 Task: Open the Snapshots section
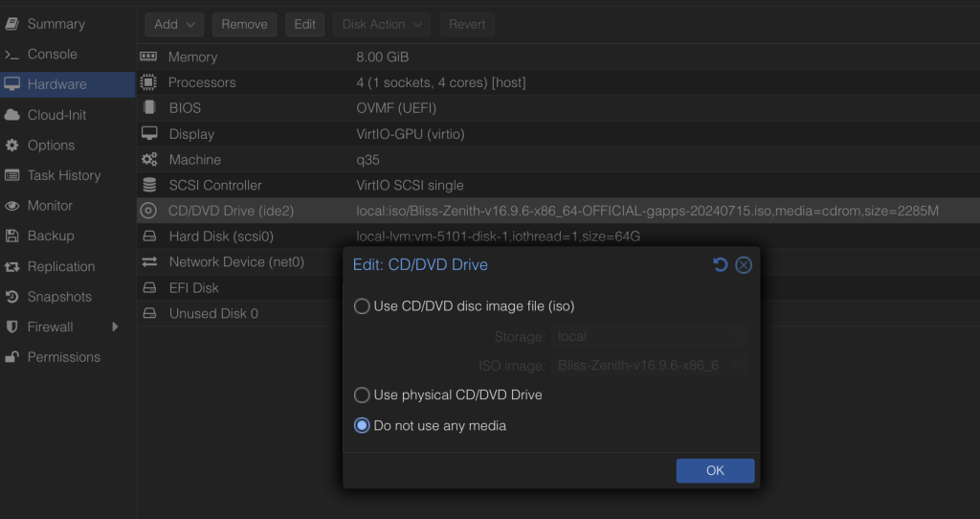(x=59, y=297)
